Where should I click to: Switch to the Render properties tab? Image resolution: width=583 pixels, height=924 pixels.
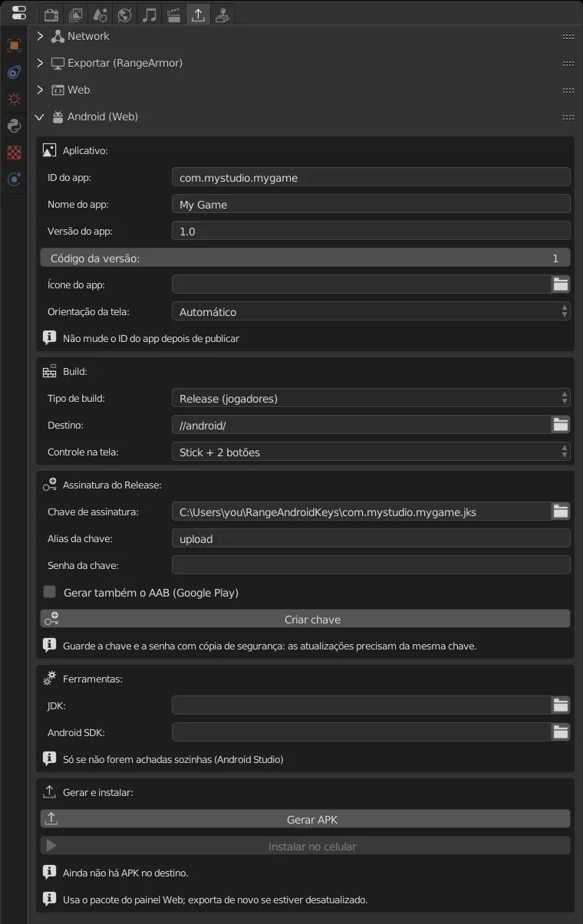coord(51,15)
